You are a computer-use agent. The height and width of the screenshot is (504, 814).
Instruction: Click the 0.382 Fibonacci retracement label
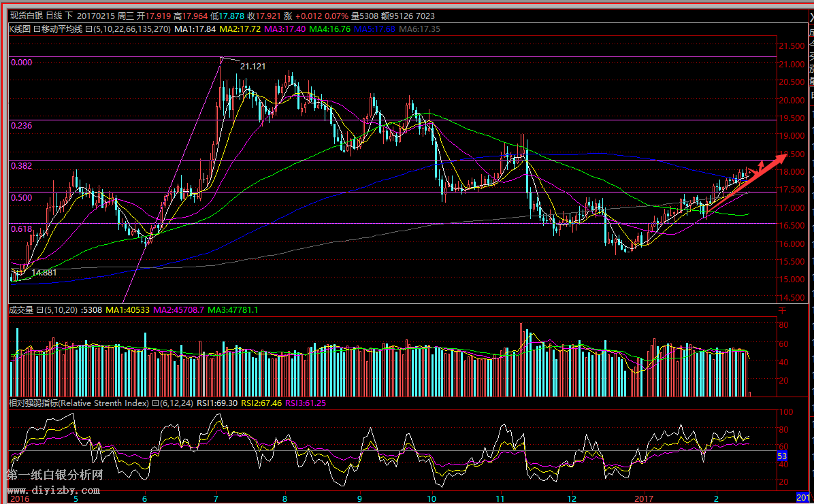pyautogui.click(x=22, y=166)
